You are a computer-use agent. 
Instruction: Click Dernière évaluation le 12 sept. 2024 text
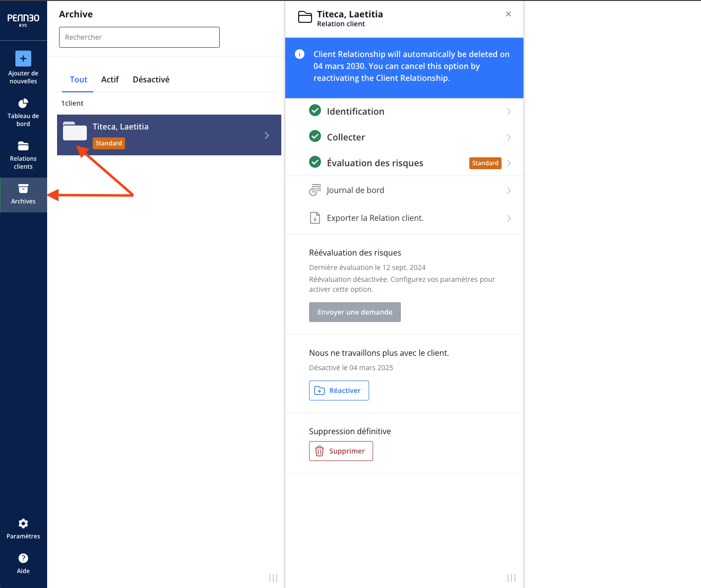pos(367,267)
